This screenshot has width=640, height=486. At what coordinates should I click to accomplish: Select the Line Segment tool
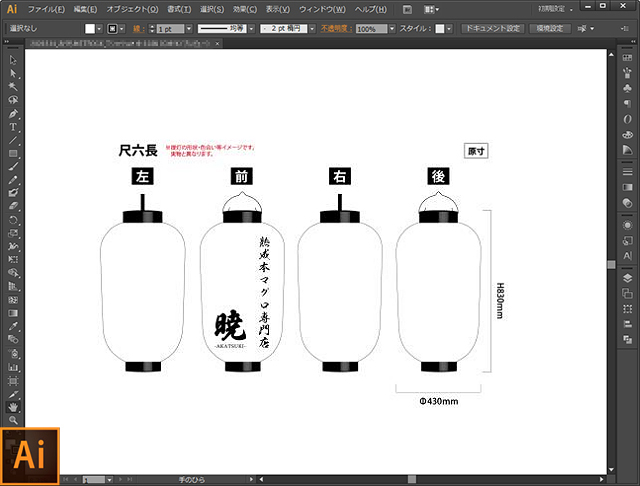pos(13,140)
